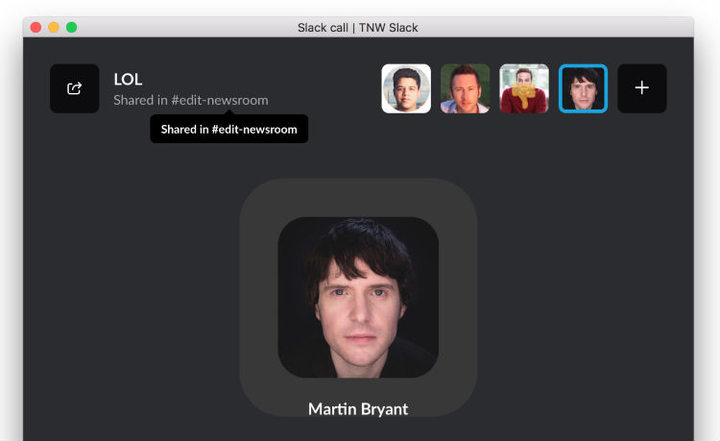Click the Martin Bryant name label
The image size is (720, 441).
pos(358,409)
